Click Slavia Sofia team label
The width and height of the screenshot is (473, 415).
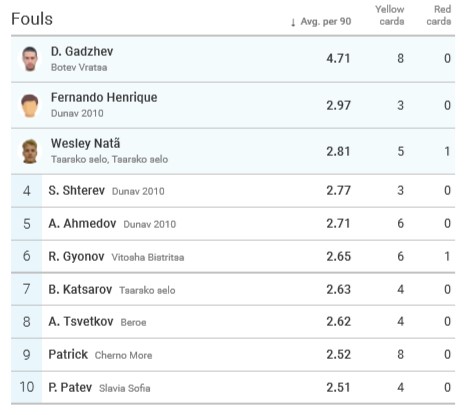click(x=125, y=388)
